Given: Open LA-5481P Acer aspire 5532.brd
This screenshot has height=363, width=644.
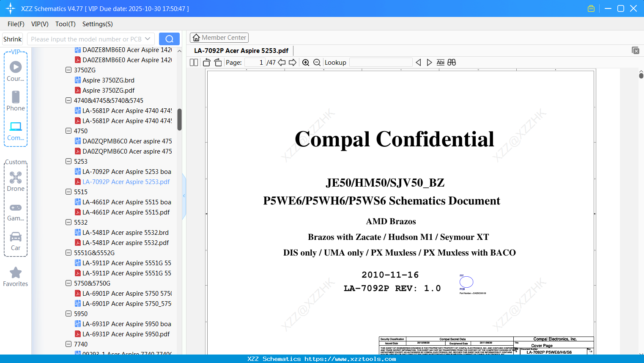Looking at the screenshot, I should click(122, 233).
